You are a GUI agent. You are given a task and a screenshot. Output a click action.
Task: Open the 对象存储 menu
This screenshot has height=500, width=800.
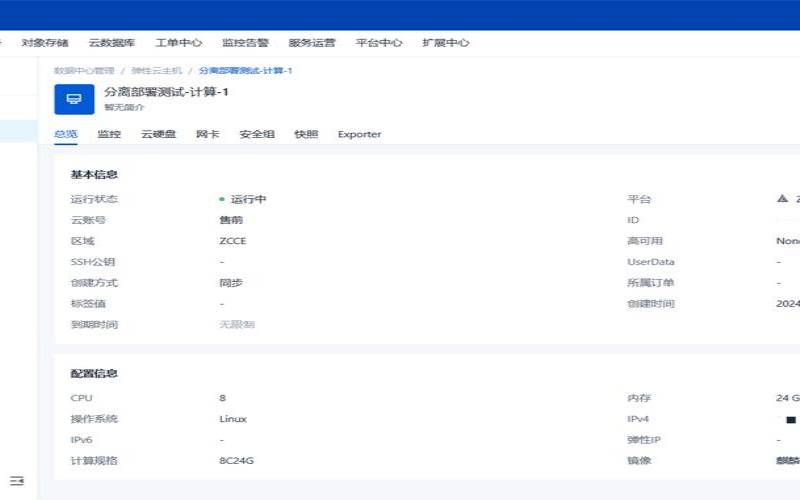45,43
